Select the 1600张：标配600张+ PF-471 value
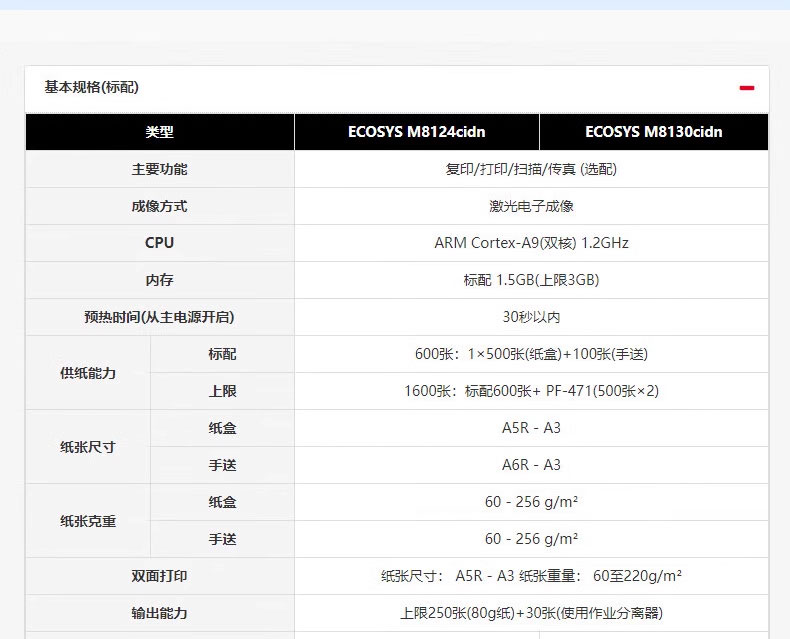 pyautogui.click(x=531, y=391)
